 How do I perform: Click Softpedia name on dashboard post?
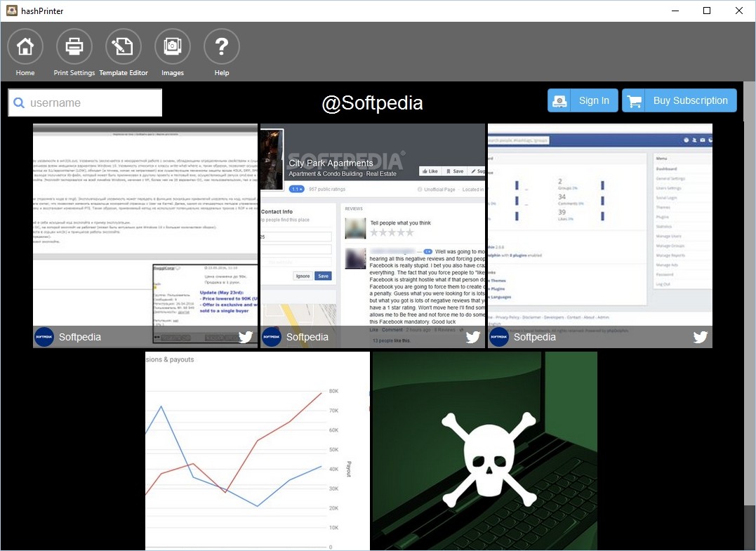[535, 337]
